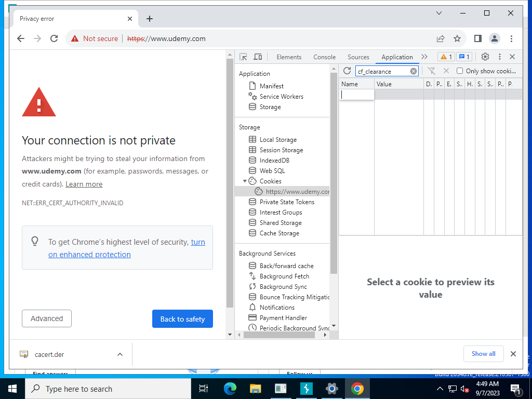Bookmark this tab with the star icon
This screenshot has width=532, height=399.
click(457, 38)
